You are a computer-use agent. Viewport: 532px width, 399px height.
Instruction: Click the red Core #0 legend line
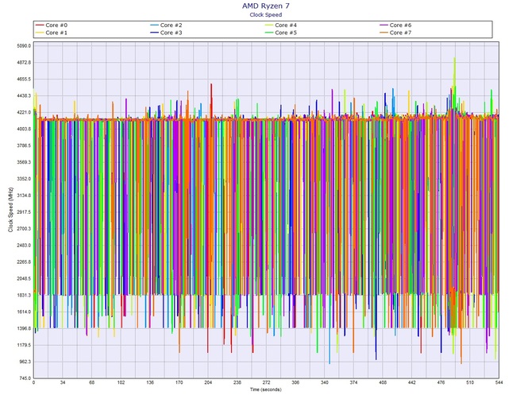click(40, 25)
